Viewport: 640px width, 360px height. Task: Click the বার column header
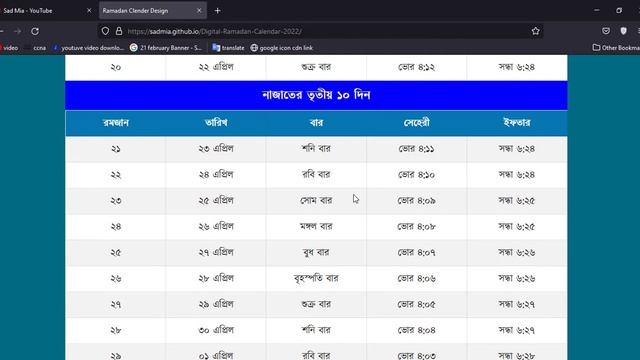pyautogui.click(x=316, y=123)
